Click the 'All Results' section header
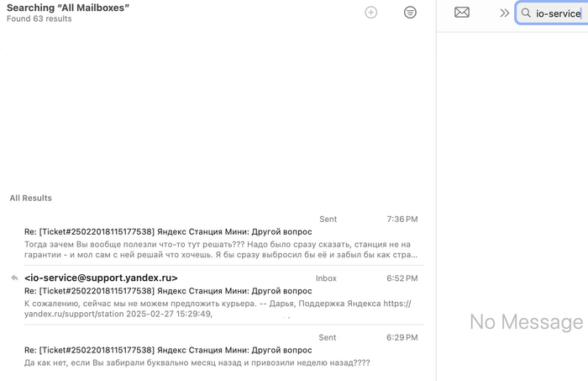Screen dimensions: 588x381 coord(31,198)
